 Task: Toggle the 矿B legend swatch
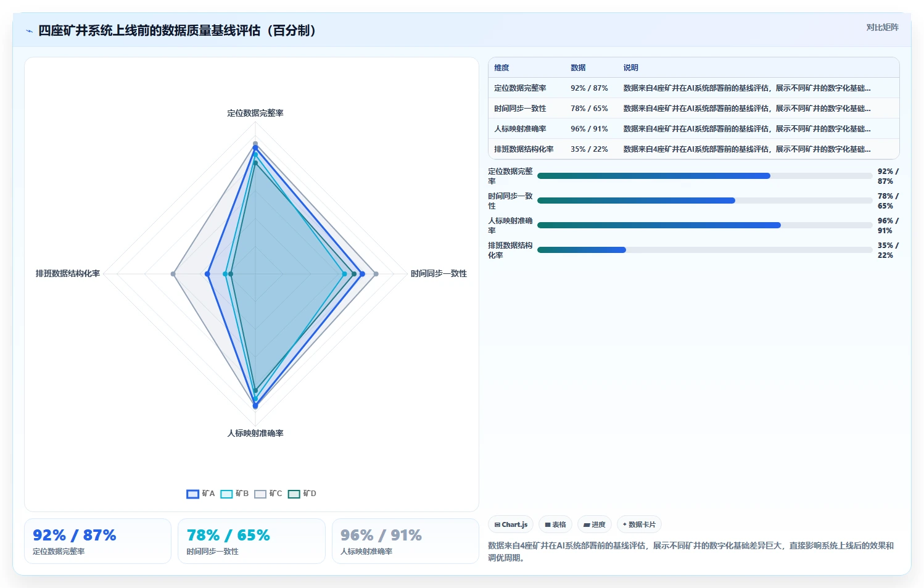point(226,494)
